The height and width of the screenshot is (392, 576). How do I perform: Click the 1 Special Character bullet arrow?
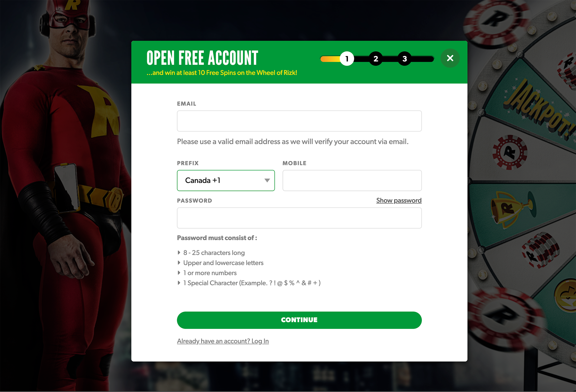pos(179,283)
